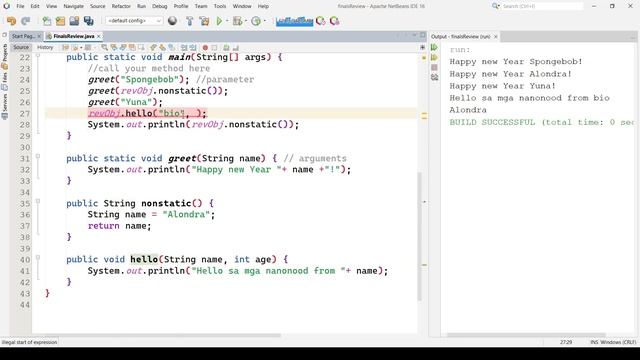This screenshot has height=360, width=640.
Task: Click the Redo icon in the main toolbar
Action: 26,21
